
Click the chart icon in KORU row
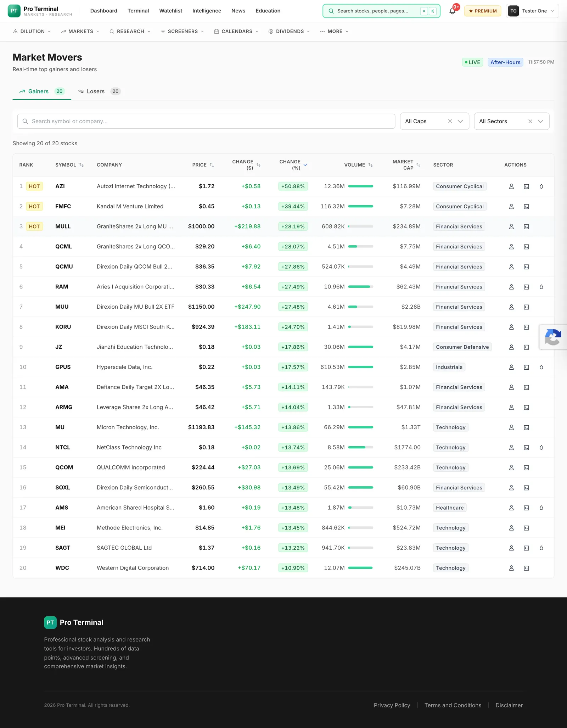[x=527, y=327]
